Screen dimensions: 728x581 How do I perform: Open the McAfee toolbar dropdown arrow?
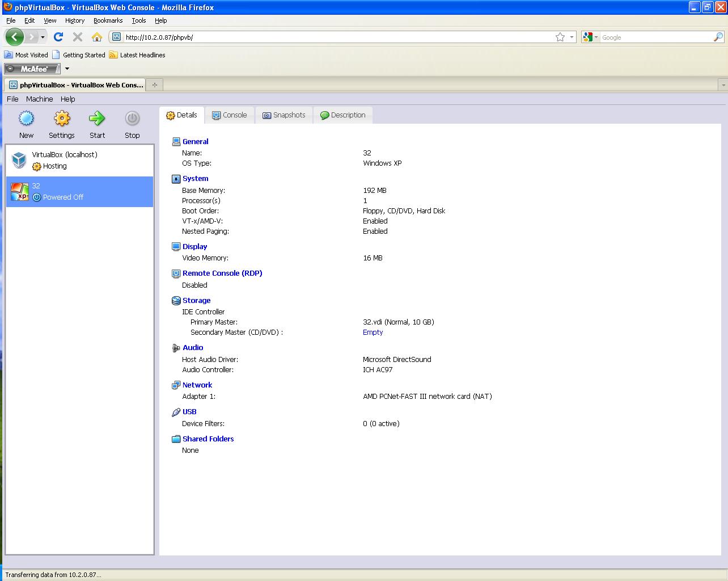pyautogui.click(x=67, y=69)
